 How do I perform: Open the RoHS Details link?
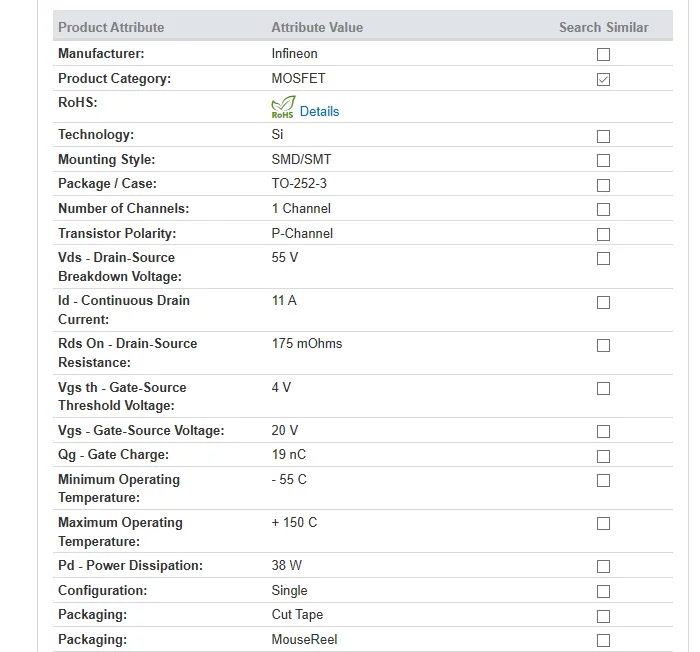click(x=319, y=111)
